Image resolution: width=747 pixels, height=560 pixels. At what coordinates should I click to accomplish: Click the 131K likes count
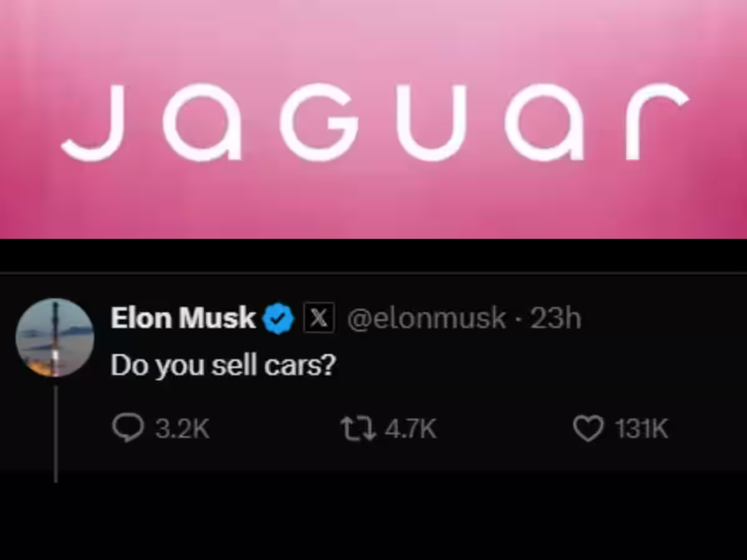642,429
